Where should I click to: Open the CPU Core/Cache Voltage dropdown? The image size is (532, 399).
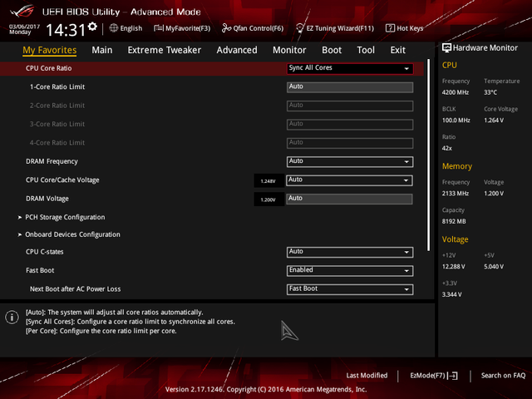tap(349, 180)
